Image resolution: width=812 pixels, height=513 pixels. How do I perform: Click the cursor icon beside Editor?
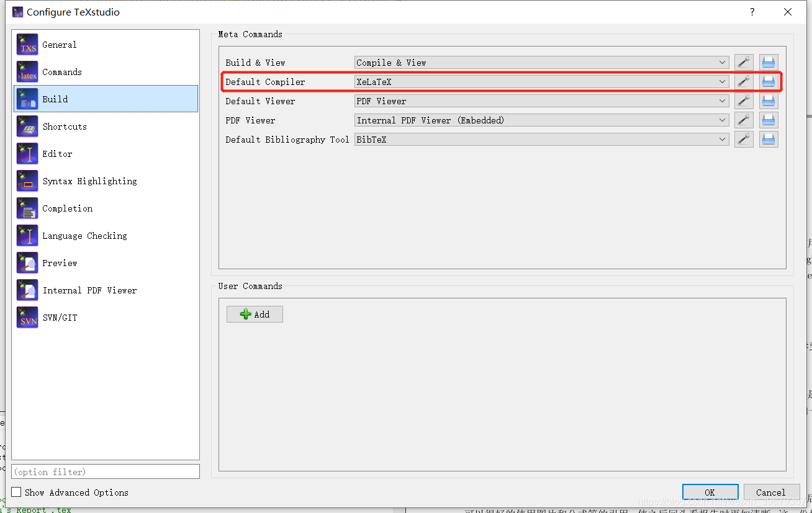27,154
